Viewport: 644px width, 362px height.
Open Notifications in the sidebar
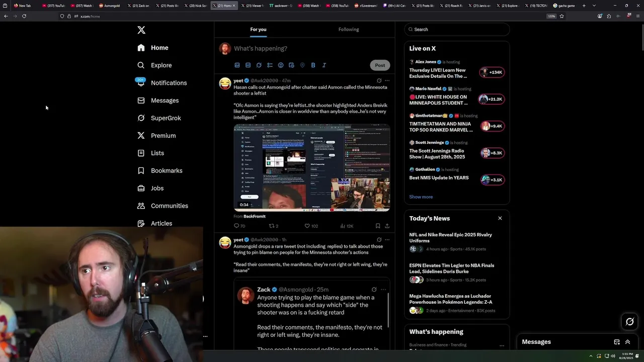pos(162,83)
